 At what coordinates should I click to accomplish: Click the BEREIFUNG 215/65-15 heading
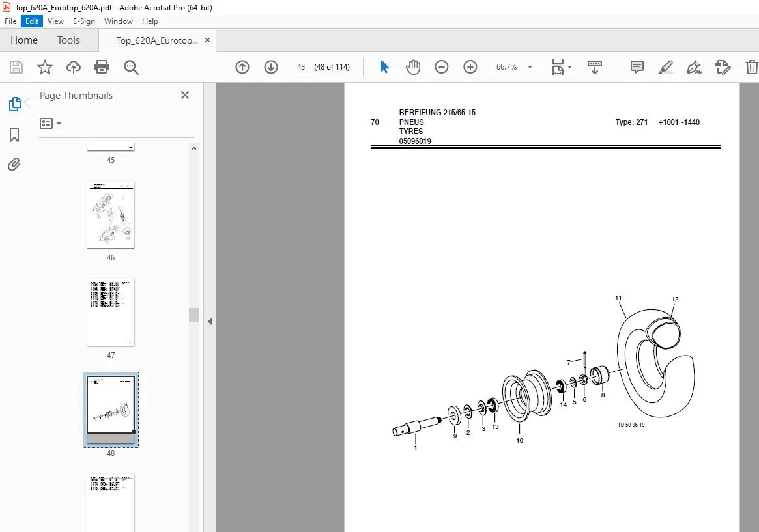(437, 113)
